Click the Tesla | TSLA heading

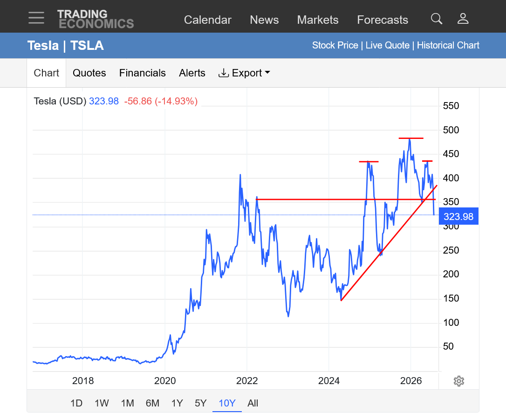pyautogui.click(x=66, y=46)
